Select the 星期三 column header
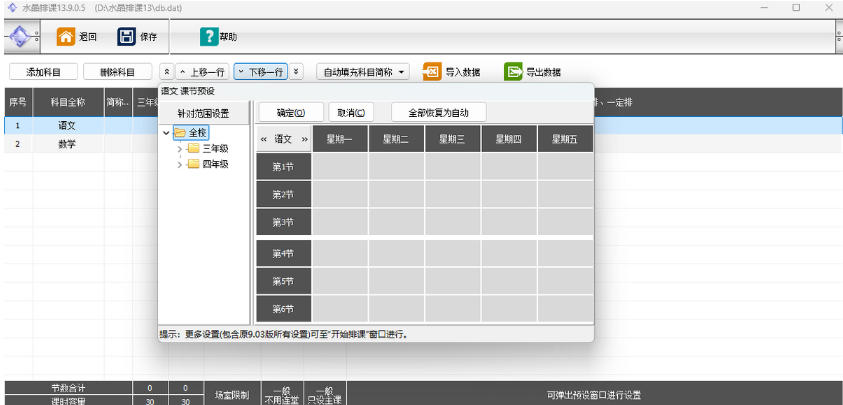The image size is (843, 405). [453, 139]
